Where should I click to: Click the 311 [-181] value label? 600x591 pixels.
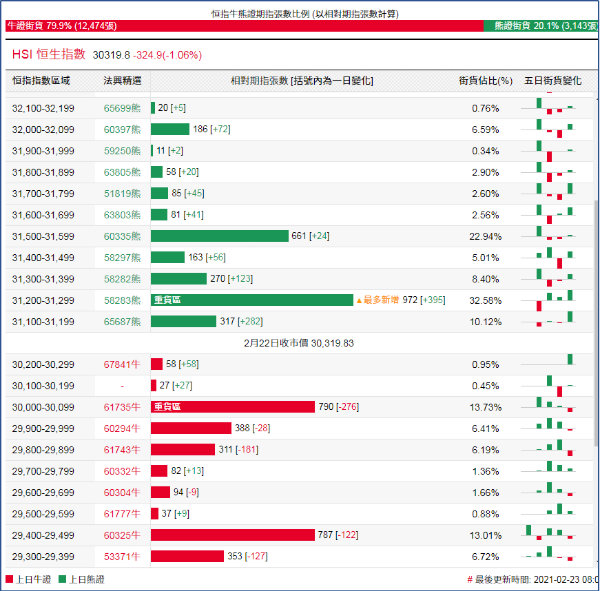(238, 449)
